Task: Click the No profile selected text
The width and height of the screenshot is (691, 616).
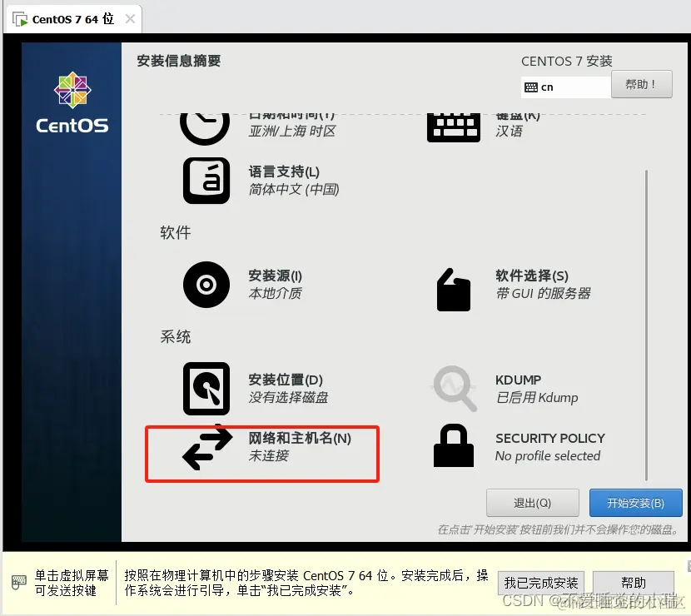Action: tap(548, 455)
